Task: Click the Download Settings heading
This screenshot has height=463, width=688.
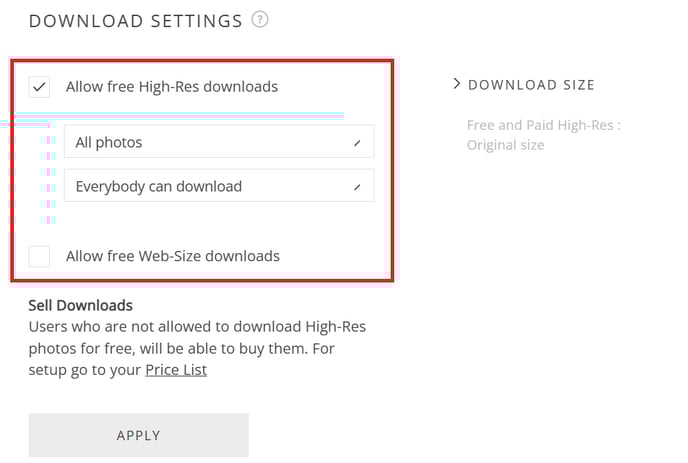Action: [x=136, y=21]
